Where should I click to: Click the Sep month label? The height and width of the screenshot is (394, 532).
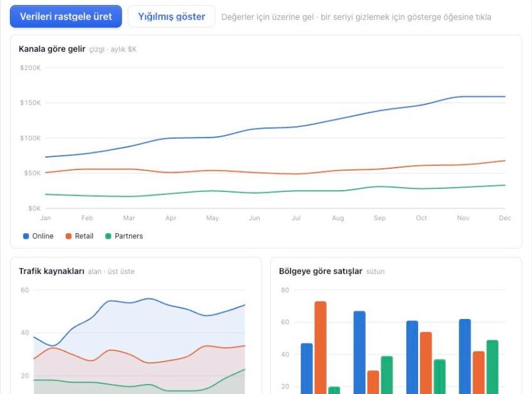(380, 218)
